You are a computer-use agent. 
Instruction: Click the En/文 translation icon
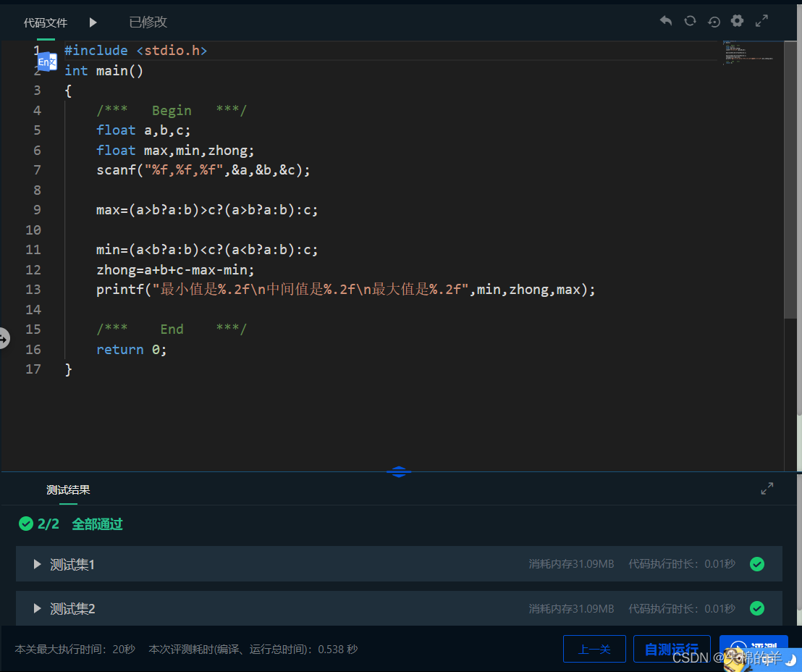click(x=47, y=62)
